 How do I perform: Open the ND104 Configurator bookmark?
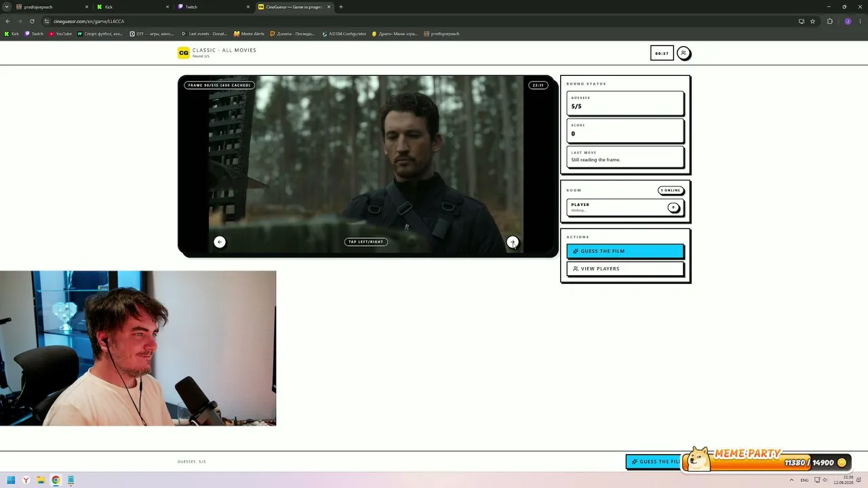tap(344, 34)
